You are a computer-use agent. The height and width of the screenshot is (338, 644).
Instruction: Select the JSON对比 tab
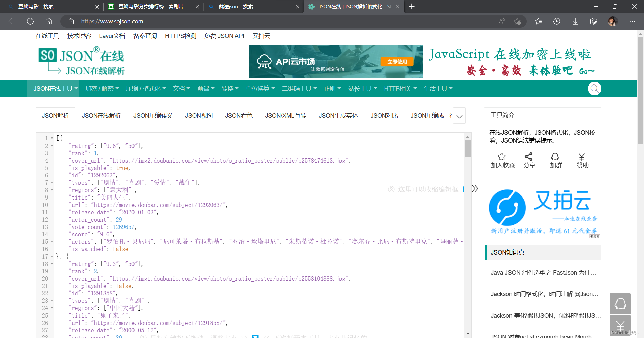coord(384,116)
